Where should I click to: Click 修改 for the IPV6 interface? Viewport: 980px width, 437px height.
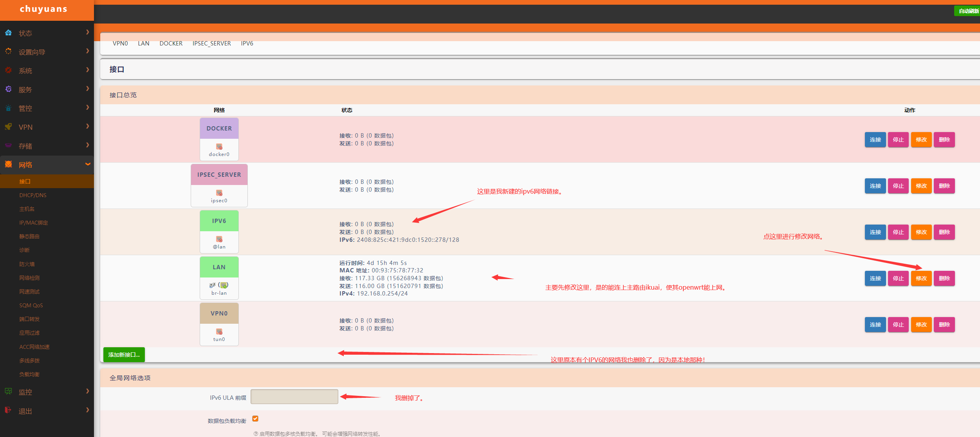pyautogui.click(x=921, y=232)
